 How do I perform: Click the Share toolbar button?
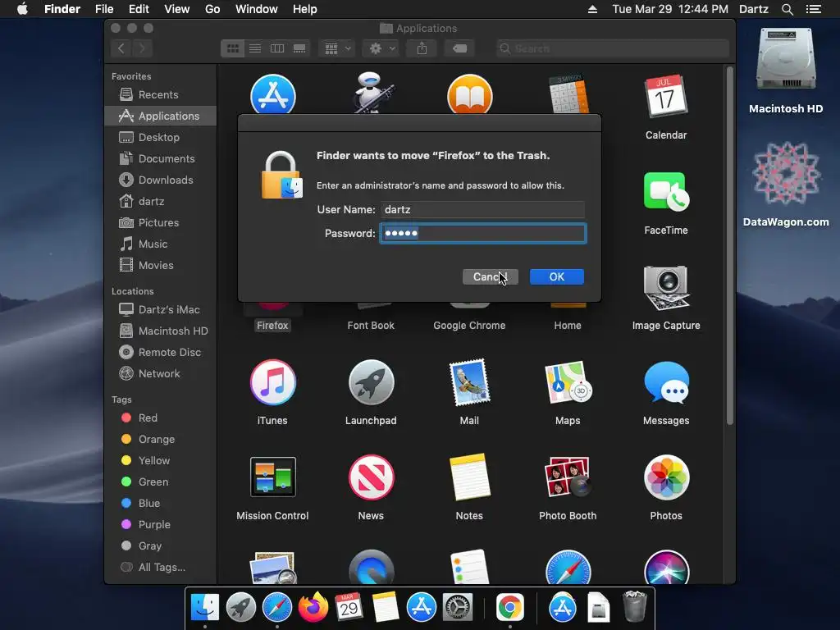click(422, 48)
